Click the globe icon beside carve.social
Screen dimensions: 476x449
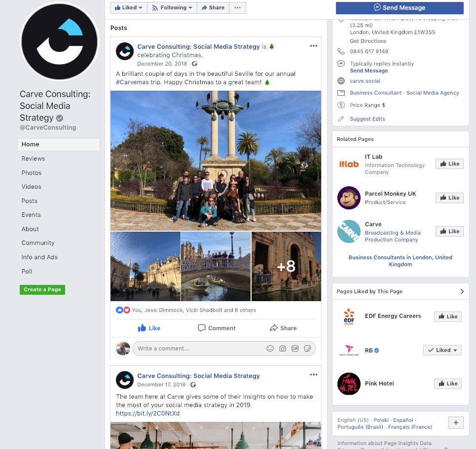tap(341, 81)
